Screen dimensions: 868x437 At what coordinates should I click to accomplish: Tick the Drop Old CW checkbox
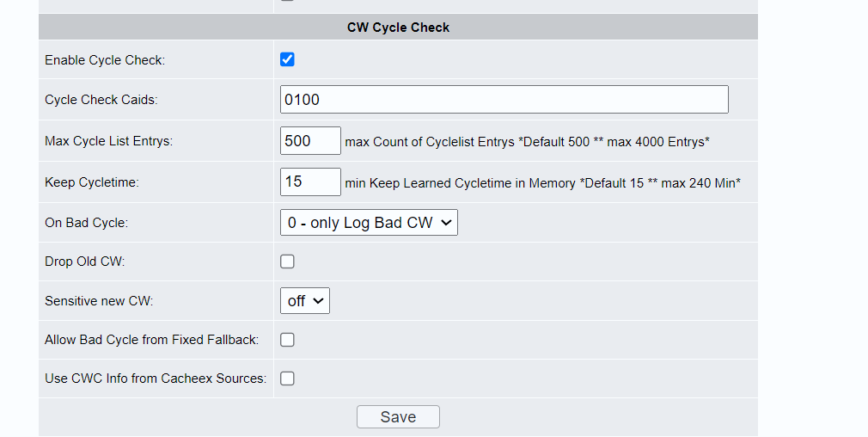coord(287,262)
